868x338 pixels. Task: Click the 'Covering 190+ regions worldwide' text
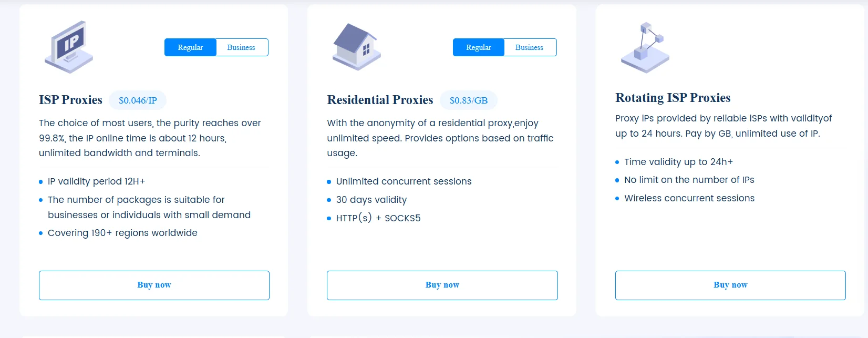122,233
